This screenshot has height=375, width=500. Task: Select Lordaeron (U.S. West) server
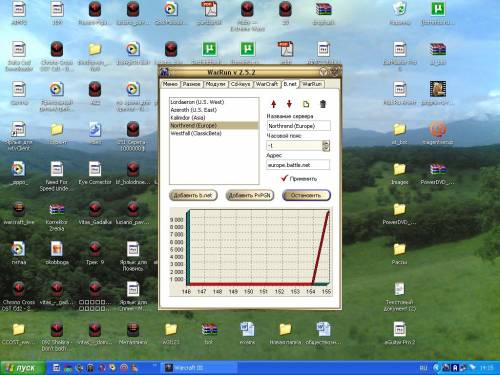(x=214, y=102)
